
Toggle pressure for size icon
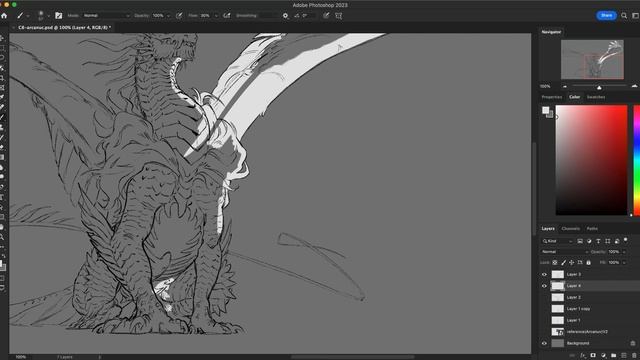tap(326, 16)
